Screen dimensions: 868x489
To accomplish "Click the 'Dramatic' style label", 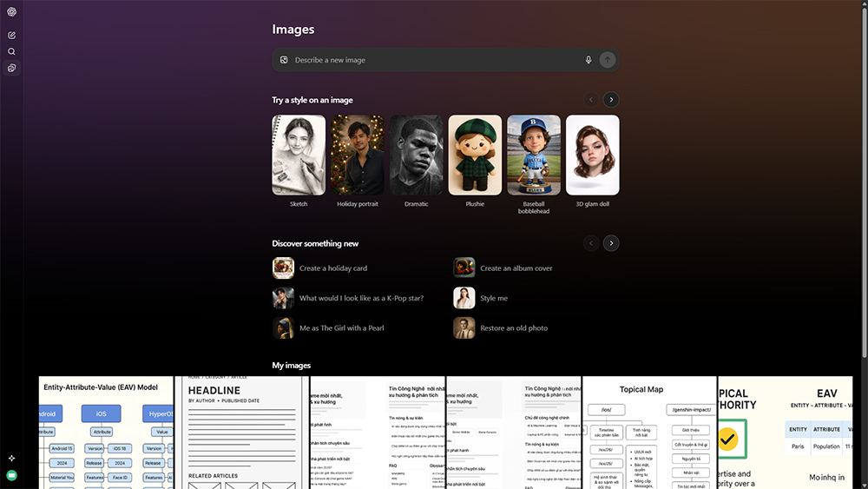I will pos(417,204).
